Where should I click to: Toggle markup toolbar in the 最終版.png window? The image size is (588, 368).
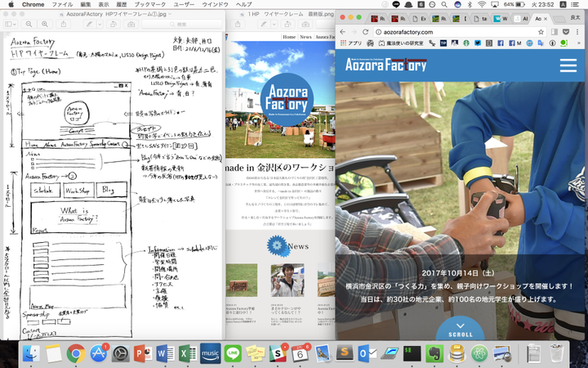(x=305, y=24)
